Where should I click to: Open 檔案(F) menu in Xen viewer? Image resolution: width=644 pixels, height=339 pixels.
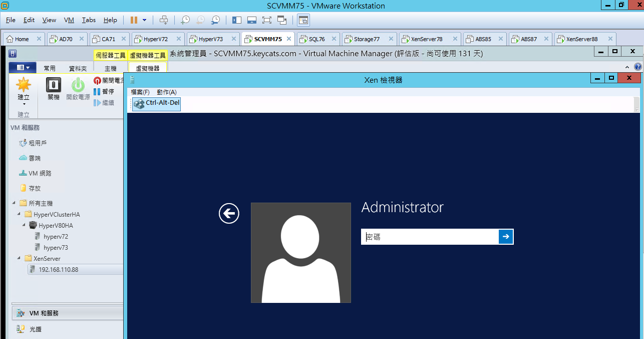click(140, 92)
